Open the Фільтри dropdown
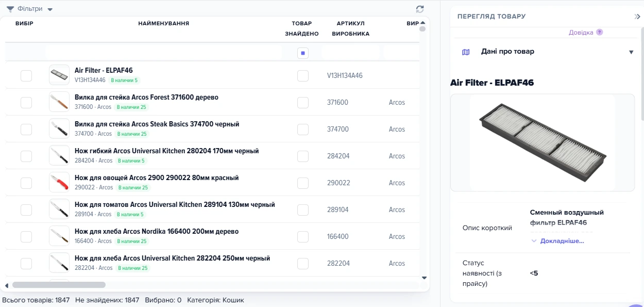Image resolution: width=644 pixels, height=307 pixels. pos(30,9)
